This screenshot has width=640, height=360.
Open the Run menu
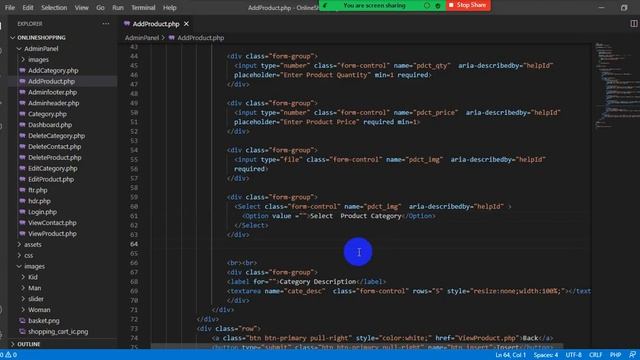[x=118, y=7]
